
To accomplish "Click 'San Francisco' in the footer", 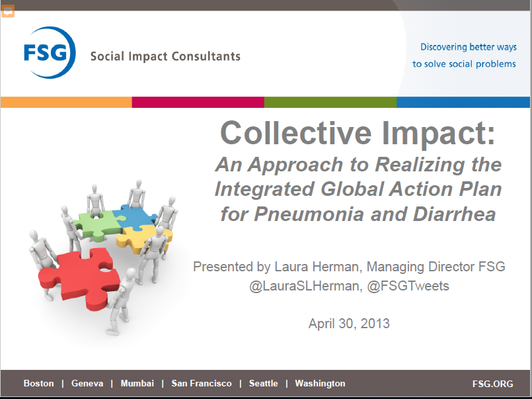I will coord(202,384).
